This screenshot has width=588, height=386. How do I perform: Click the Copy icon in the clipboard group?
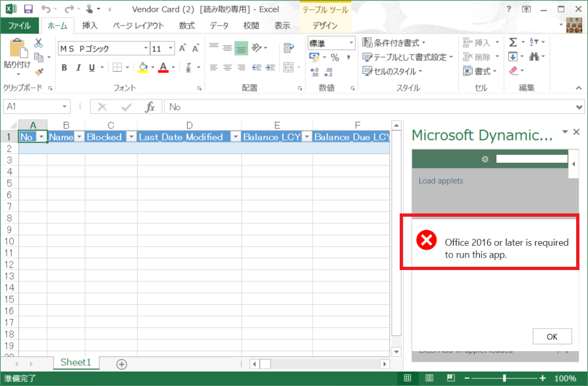point(39,57)
